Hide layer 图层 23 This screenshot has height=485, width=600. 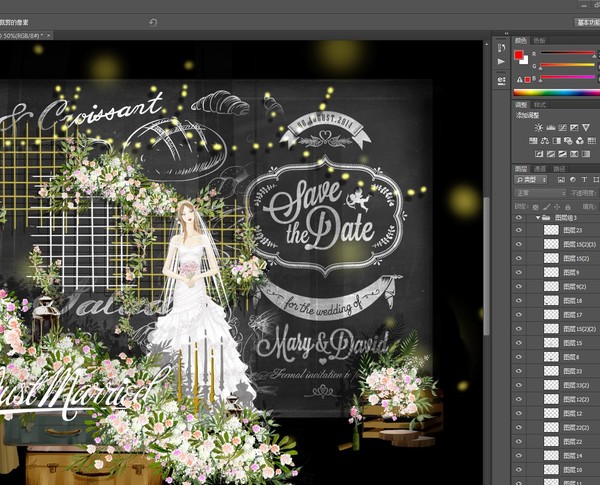[x=519, y=230]
